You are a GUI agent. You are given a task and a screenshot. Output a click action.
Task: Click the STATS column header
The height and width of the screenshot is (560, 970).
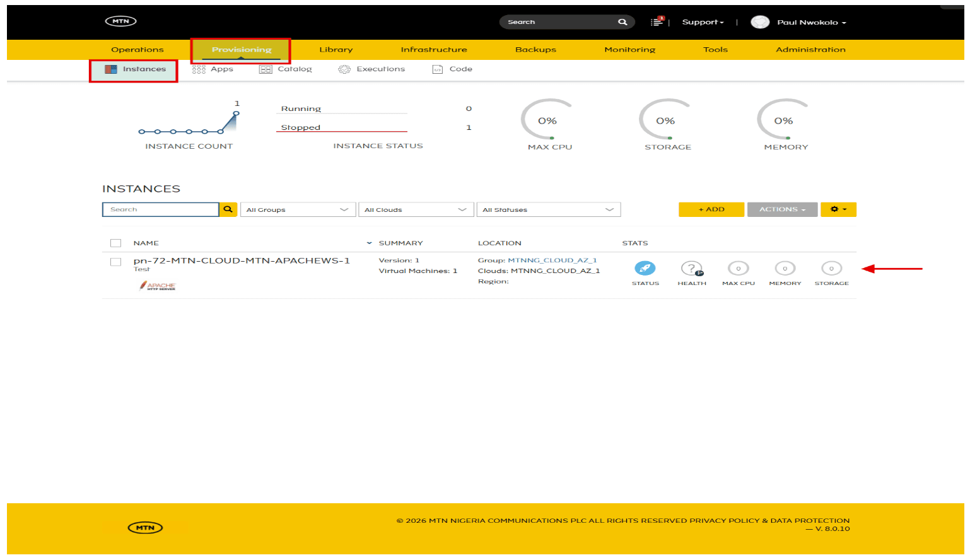click(x=635, y=243)
